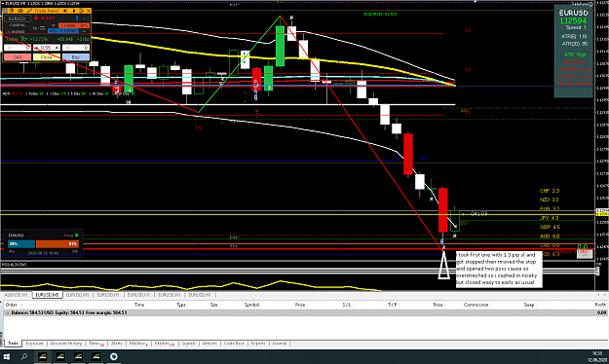Image resolution: width=609 pixels, height=364 pixels.
Task: Click the white annotation text box on the chart
Action: (x=499, y=270)
